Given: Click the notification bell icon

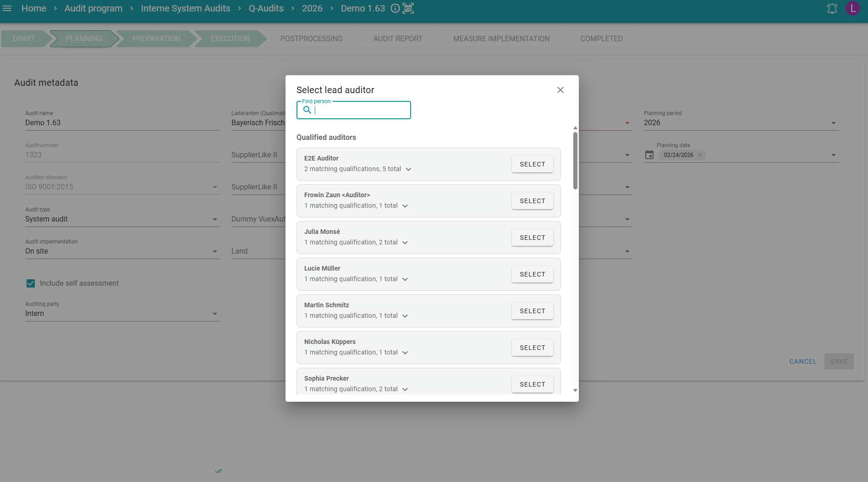Looking at the screenshot, I should tap(832, 8).
